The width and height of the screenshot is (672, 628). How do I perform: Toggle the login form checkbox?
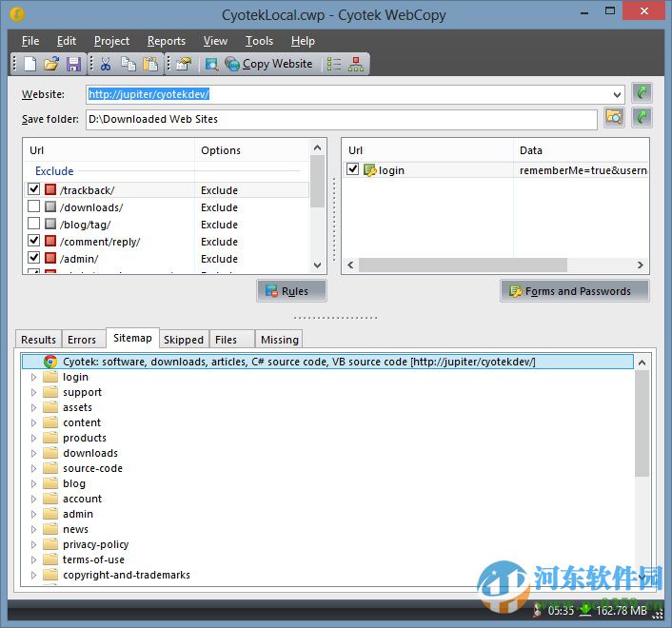coord(353,170)
